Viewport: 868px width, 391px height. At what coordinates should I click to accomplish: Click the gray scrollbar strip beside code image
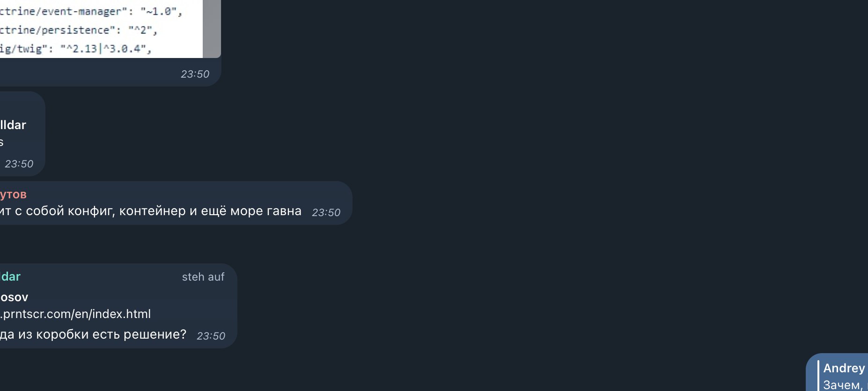(x=212, y=28)
